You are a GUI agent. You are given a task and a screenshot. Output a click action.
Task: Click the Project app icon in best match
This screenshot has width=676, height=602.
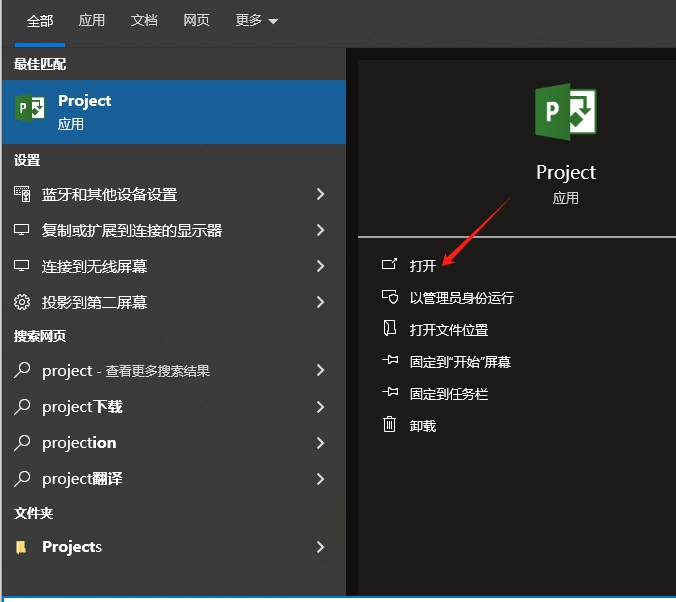coord(29,108)
